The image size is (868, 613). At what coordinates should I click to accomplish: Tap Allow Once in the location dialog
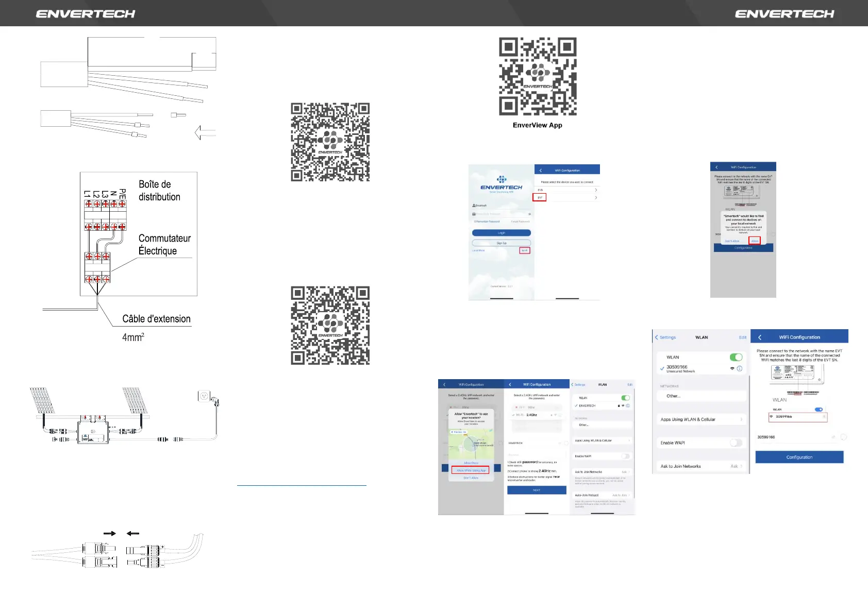471,463
